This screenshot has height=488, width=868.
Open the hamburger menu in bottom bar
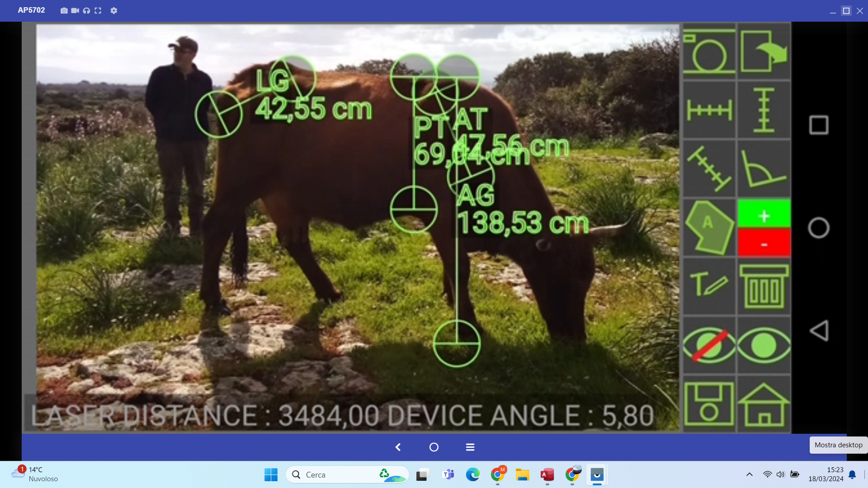coord(470,447)
